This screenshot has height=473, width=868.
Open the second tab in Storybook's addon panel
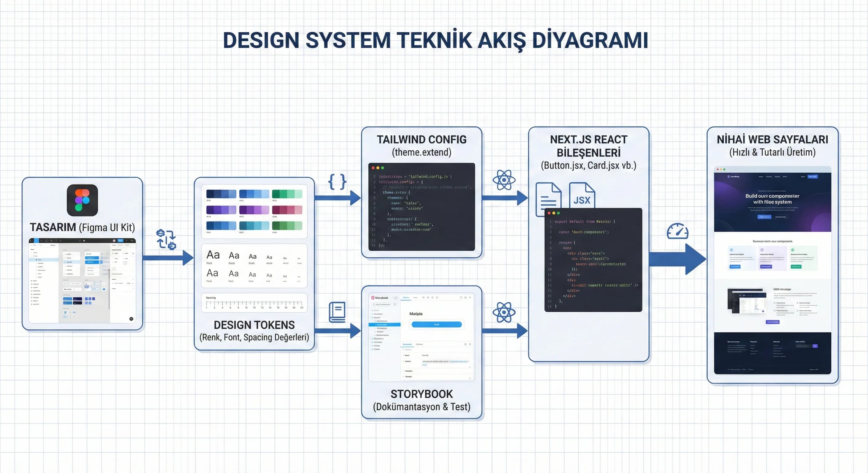420,344
